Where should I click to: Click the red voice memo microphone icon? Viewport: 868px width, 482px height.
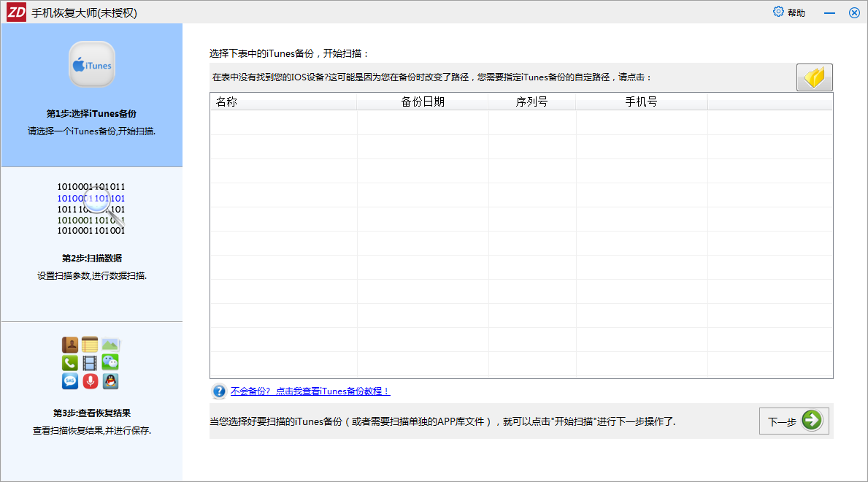coord(90,381)
